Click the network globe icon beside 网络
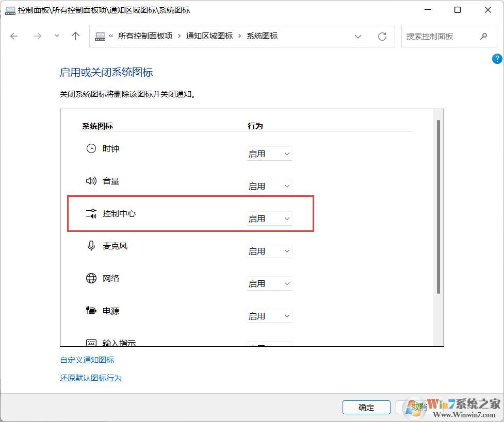504x422 pixels. click(x=91, y=278)
